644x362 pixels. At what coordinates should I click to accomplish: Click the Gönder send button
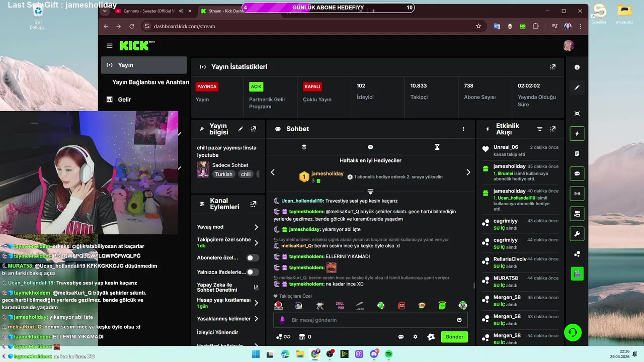click(x=454, y=337)
